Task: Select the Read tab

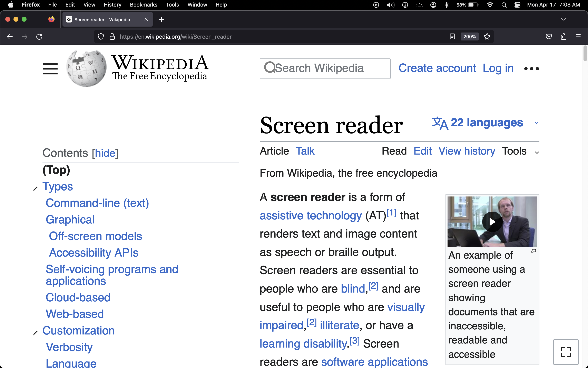Action: (x=394, y=151)
